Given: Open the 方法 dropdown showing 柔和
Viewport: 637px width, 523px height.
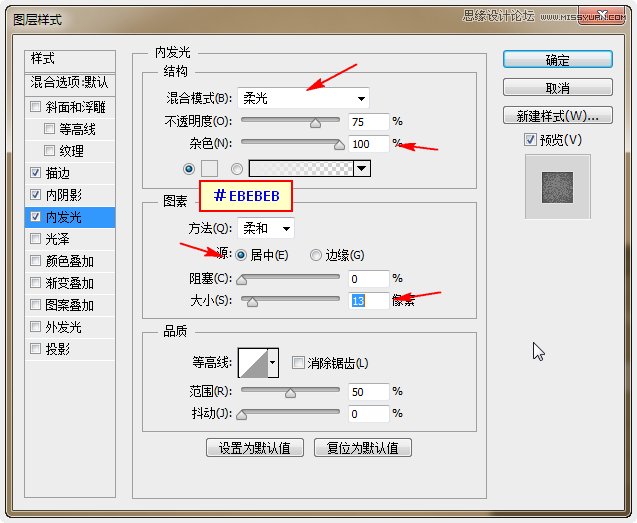Looking at the screenshot, I should tap(266, 228).
